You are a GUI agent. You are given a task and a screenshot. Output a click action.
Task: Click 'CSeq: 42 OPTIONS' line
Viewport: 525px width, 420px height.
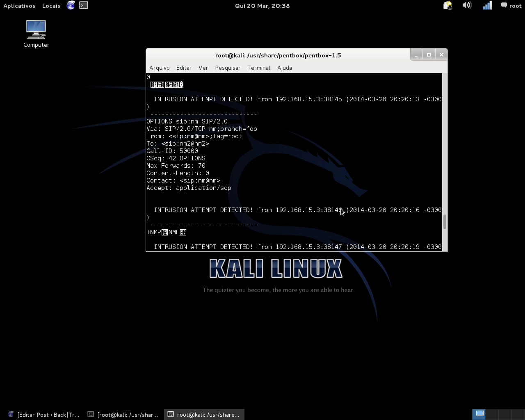click(176, 158)
